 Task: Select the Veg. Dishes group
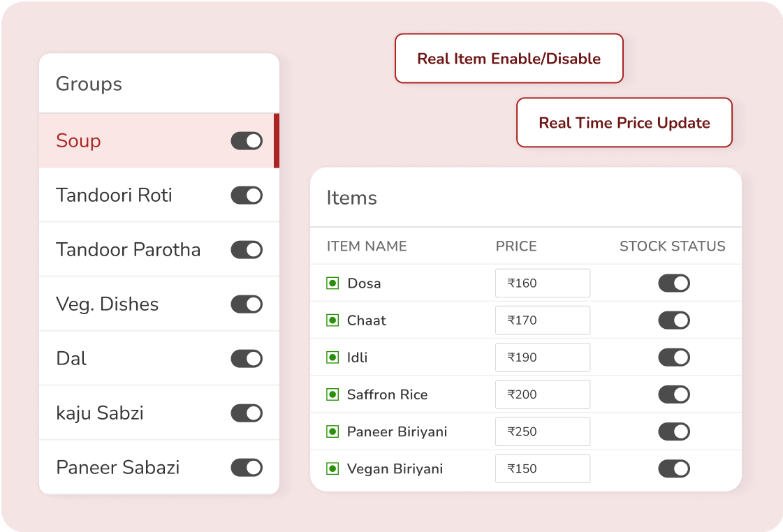[108, 304]
